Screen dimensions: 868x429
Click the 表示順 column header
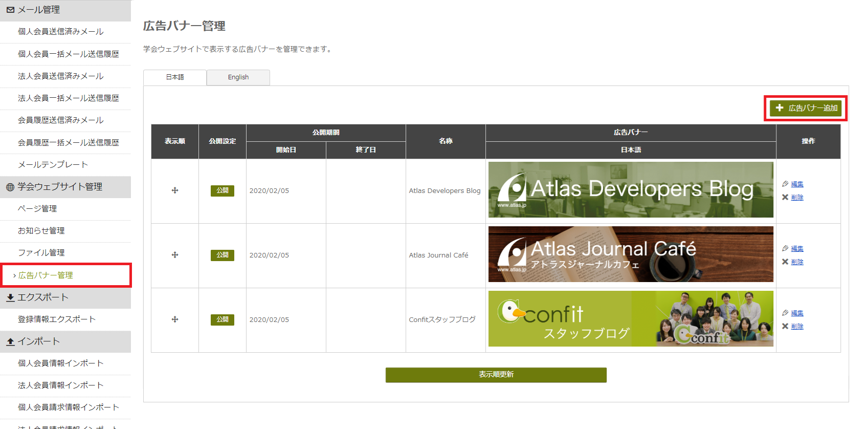click(175, 141)
